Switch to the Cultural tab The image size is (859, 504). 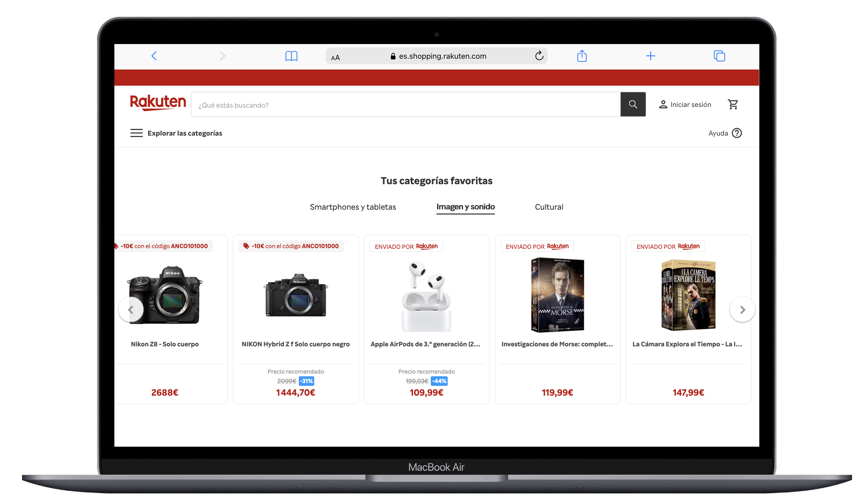click(x=549, y=207)
